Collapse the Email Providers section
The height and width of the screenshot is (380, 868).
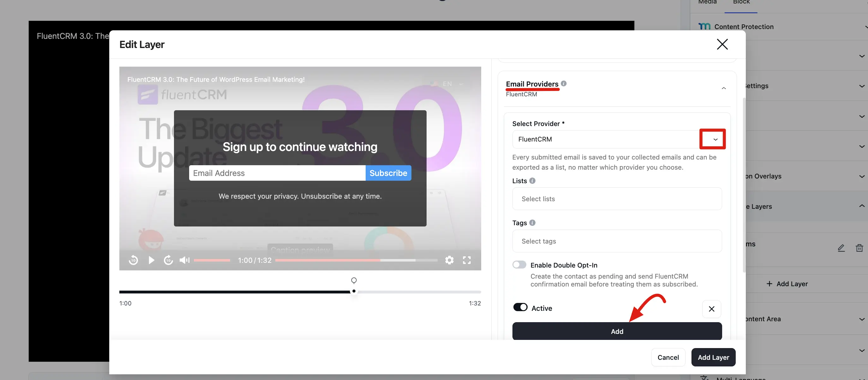723,88
